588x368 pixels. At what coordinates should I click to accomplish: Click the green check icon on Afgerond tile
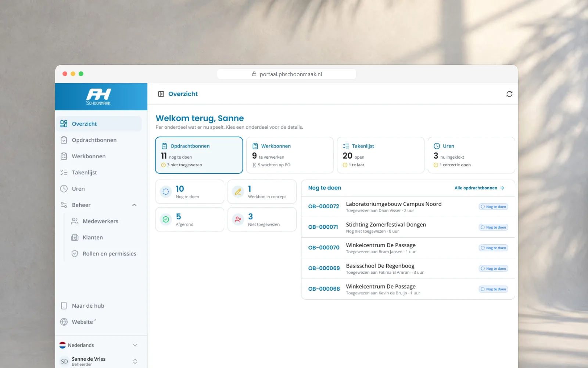coord(166,220)
